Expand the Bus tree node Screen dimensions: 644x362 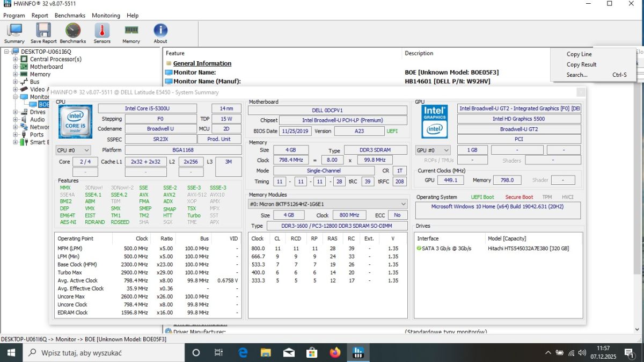click(x=16, y=82)
